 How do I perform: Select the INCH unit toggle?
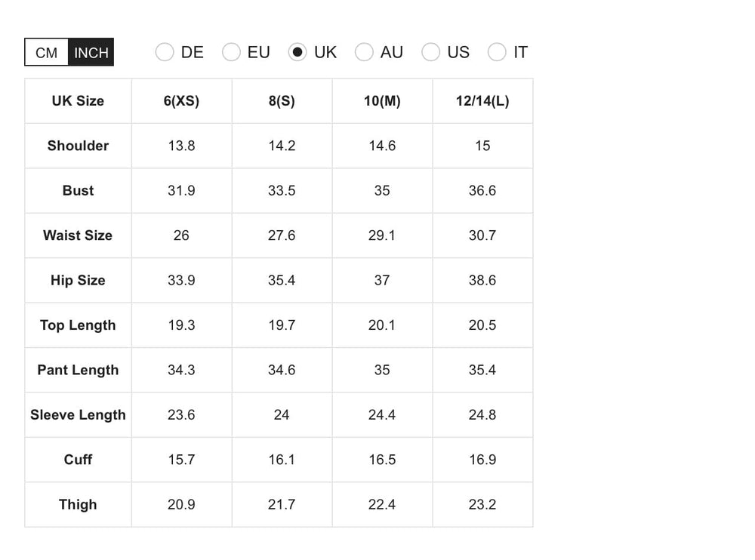91,52
